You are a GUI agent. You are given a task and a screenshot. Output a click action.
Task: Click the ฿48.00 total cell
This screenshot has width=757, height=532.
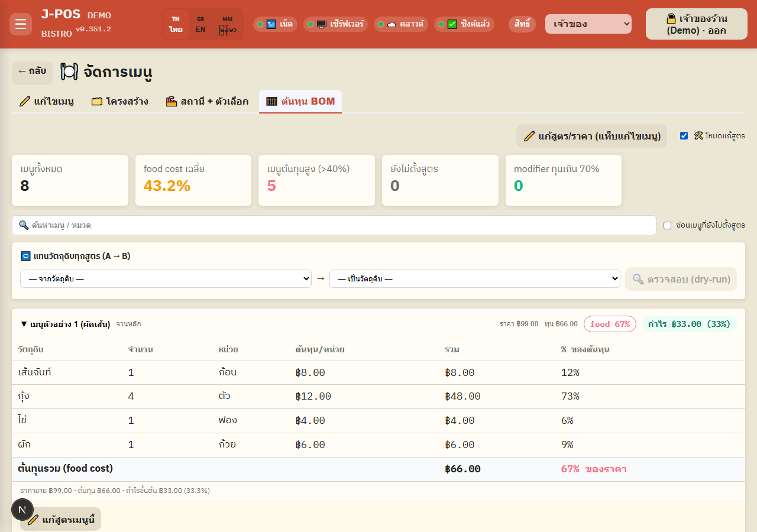463,397
